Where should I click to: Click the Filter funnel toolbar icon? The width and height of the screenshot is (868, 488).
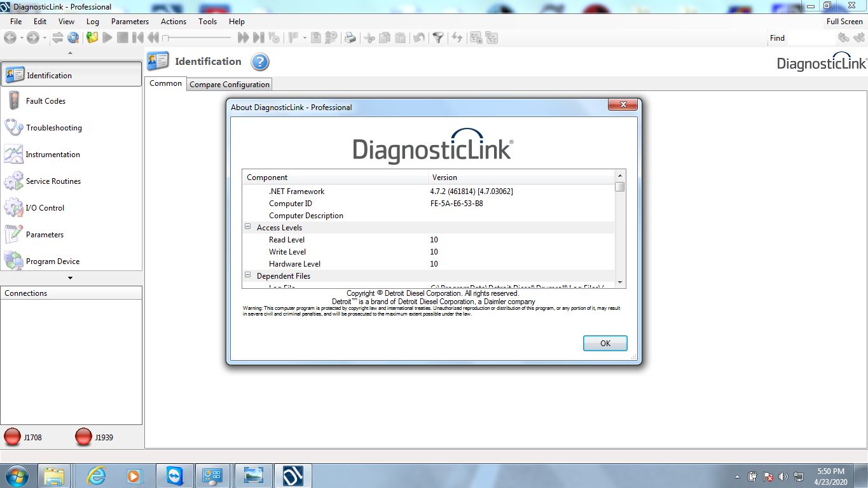click(438, 38)
